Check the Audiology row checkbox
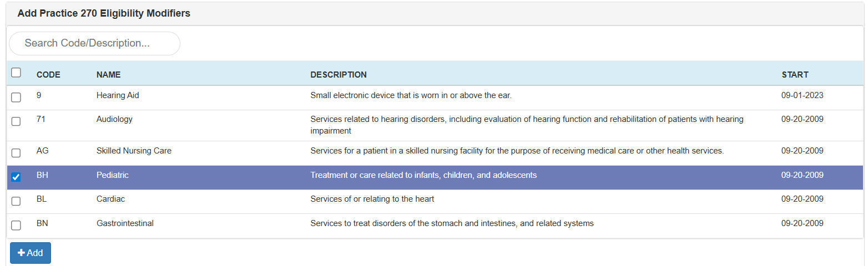The width and height of the screenshot is (868, 266). click(x=16, y=121)
